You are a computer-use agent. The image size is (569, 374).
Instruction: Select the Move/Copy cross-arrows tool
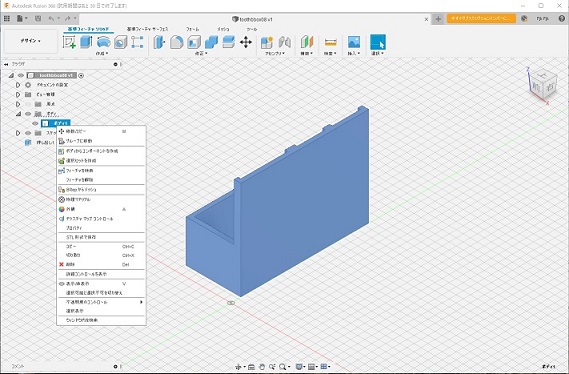[x=246, y=42]
